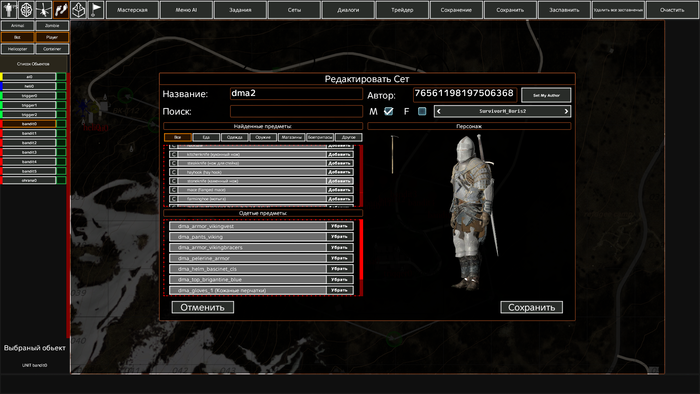Click Убрать for dma_helm_bascinet_cls

[x=339, y=269]
